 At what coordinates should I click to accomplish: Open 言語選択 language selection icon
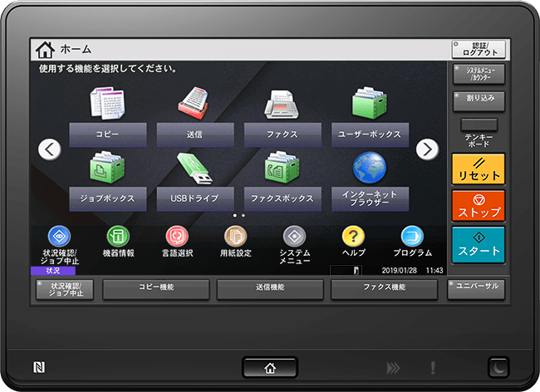point(177,237)
